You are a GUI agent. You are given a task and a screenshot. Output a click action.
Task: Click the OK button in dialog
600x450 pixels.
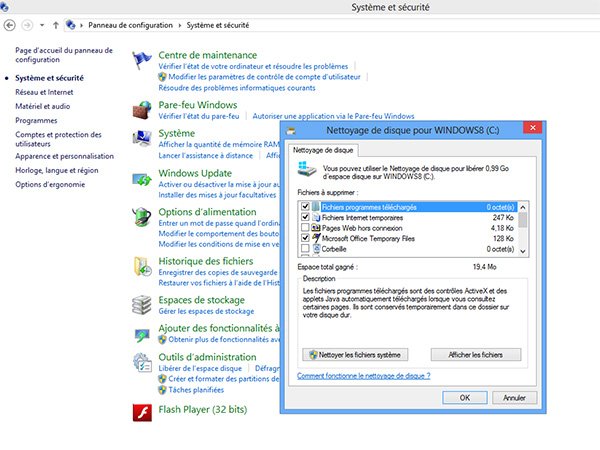click(x=465, y=398)
